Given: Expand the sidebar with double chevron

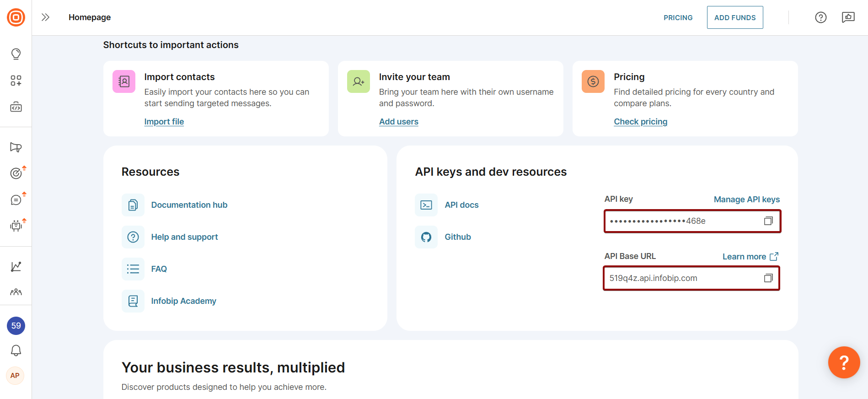Looking at the screenshot, I should pos(45,17).
